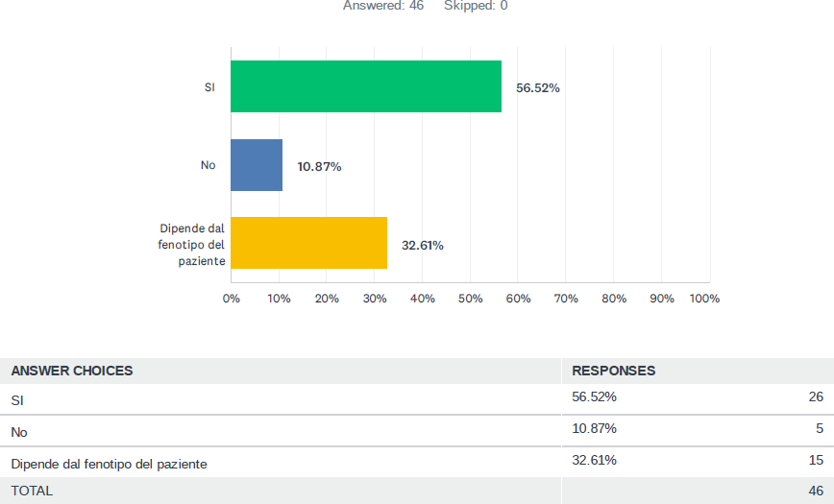Click the blue No bar in chart
834x504 pixels.
tap(257, 165)
